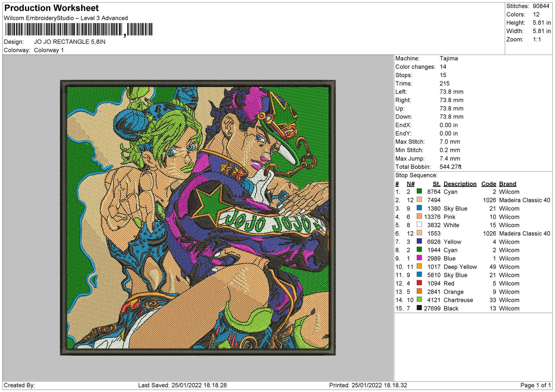This screenshot has height=392, width=555.
Task: Click the barcode under the Wilcom title
Action: tap(79, 30)
